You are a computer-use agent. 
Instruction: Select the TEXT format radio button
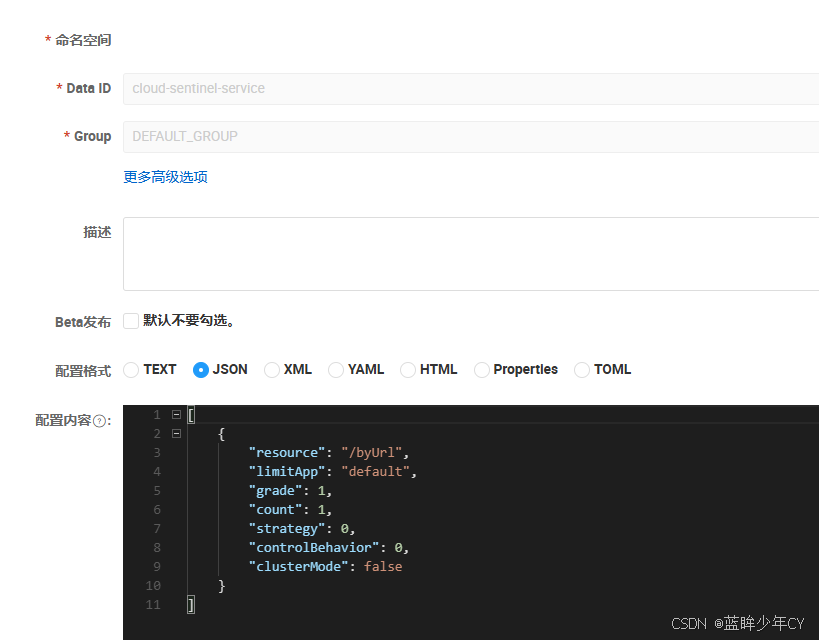pos(131,370)
